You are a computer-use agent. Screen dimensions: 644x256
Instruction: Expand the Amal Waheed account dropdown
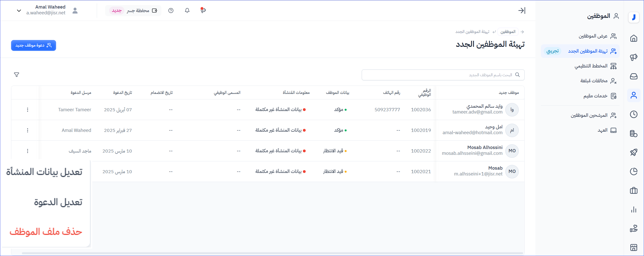19,11
